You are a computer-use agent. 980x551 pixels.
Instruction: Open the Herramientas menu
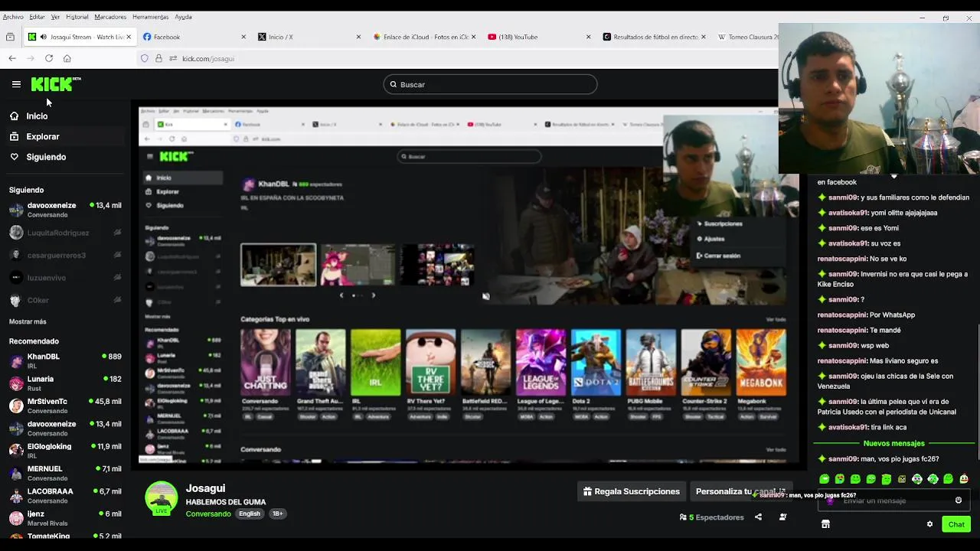(x=150, y=17)
